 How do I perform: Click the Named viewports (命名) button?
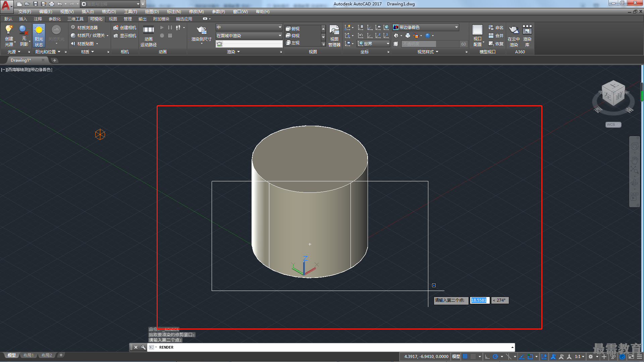496,27
